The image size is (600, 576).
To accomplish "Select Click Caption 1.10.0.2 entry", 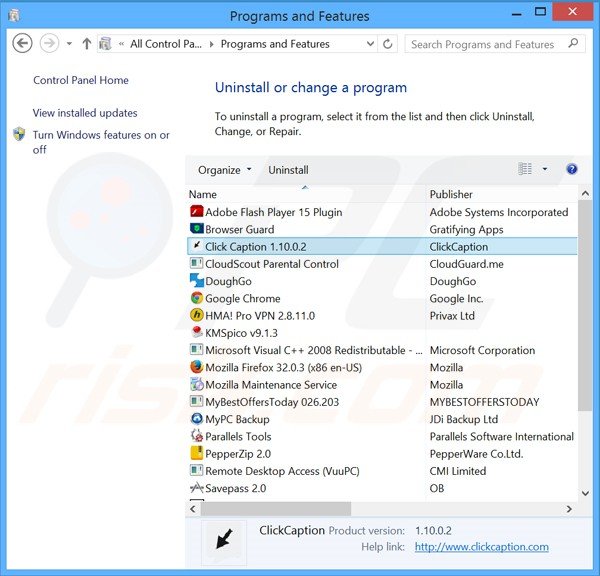I will tap(382, 246).
